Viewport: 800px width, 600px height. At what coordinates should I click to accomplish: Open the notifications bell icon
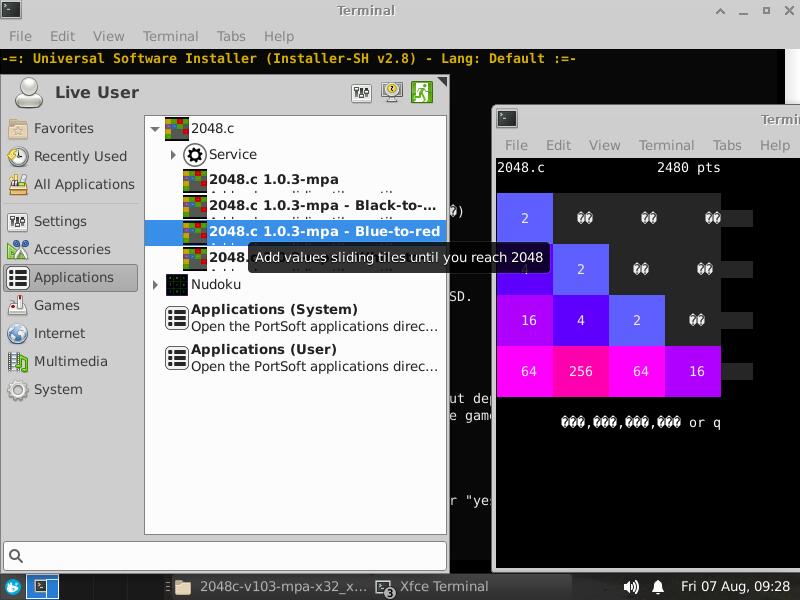[658, 587]
